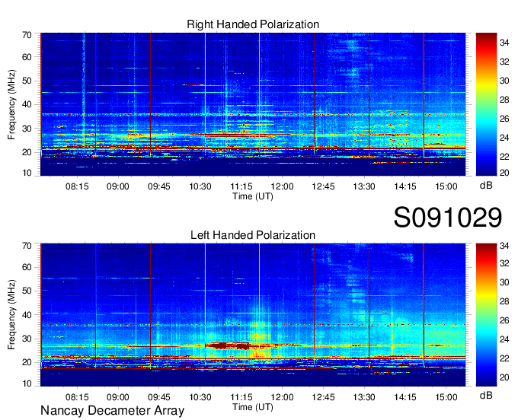Click the "12:45" time tick of Right Handed plot
The image size is (518, 420).
click(324, 186)
